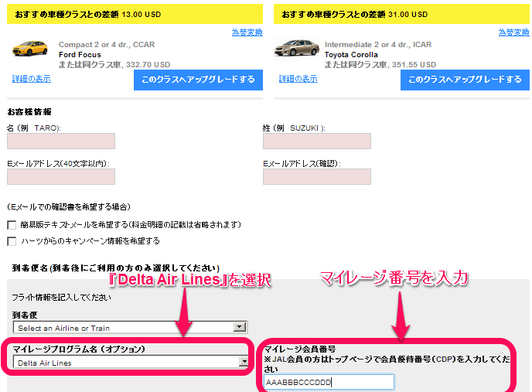Click the 332.70 USD price text

[148, 65]
